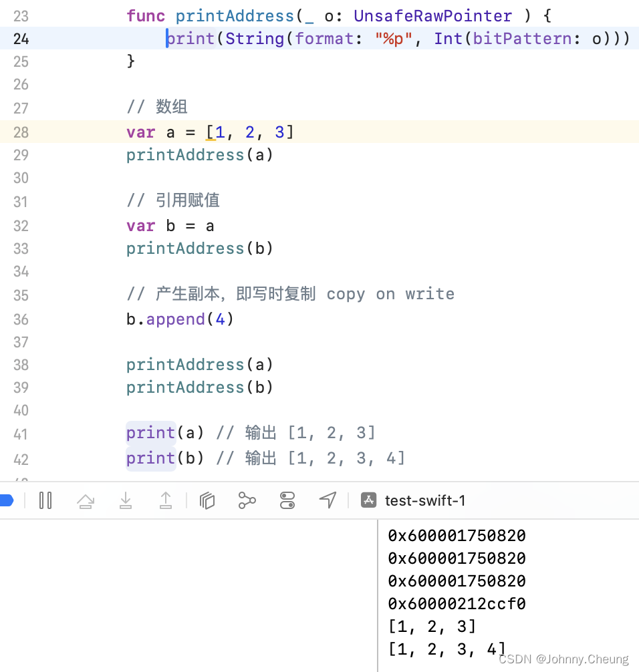Click 'b.append(4)' on line 36
Viewport: 639px width, 672px height.
pos(180,319)
